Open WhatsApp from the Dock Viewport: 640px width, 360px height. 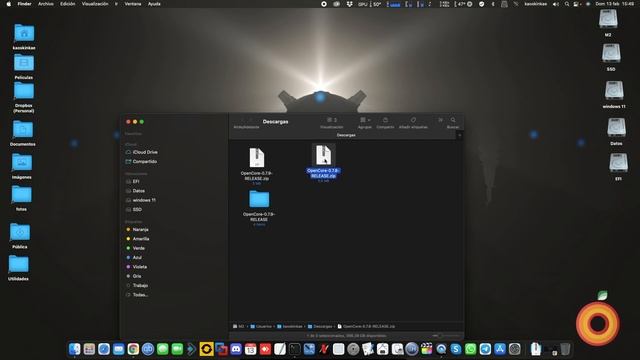(x=471, y=349)
